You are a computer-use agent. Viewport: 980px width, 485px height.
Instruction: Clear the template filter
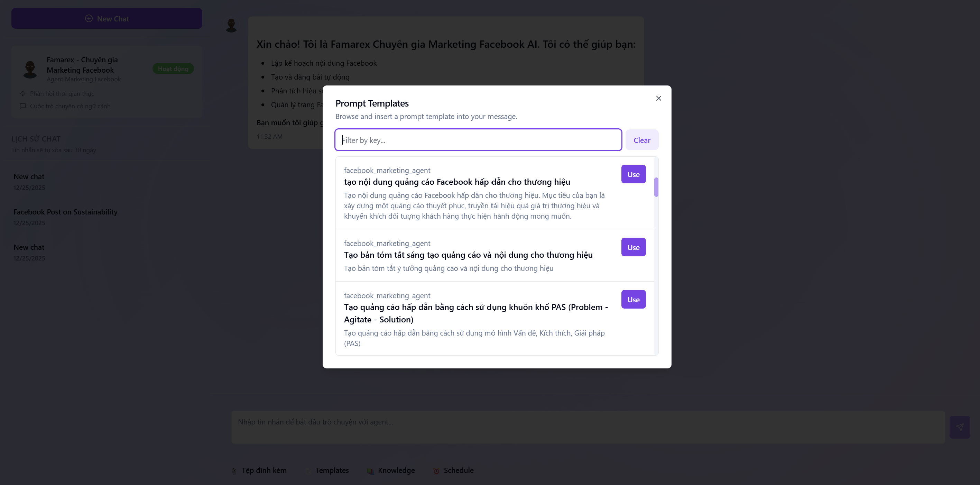coord(642,140)
